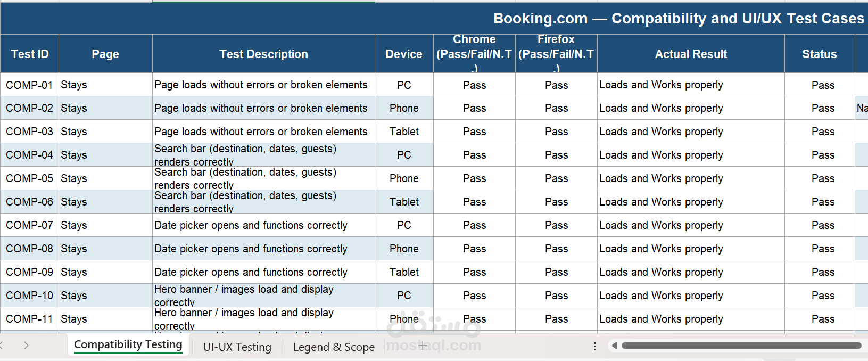Select the Test Description column header cell
This screenshot has height=361, width=868.
[263, 54]
